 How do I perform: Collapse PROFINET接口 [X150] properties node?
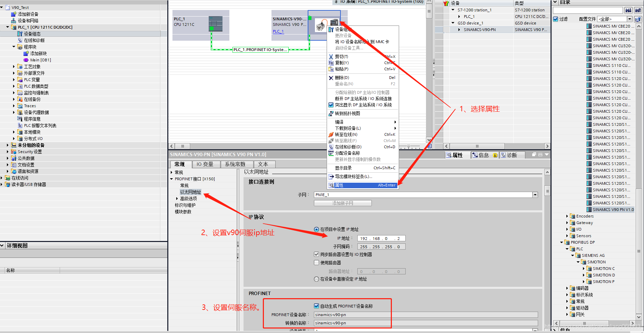click(172, 179)
